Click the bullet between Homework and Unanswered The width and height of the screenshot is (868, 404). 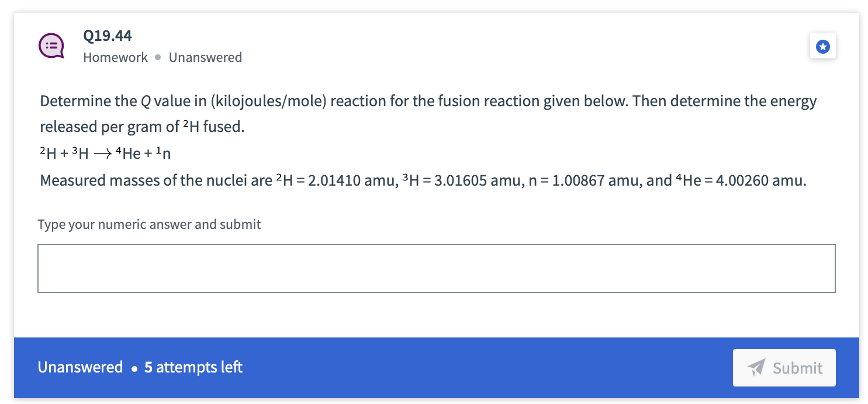click(157, 57)
